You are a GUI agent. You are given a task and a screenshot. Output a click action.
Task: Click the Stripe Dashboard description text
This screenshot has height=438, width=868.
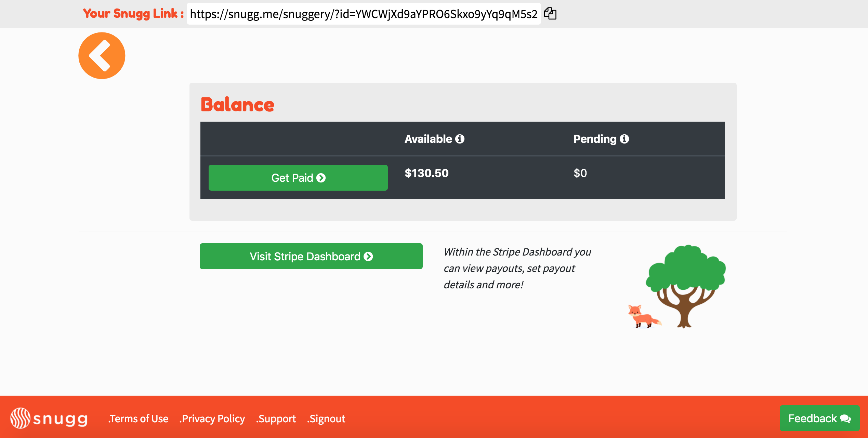click(x=517, y=268)
